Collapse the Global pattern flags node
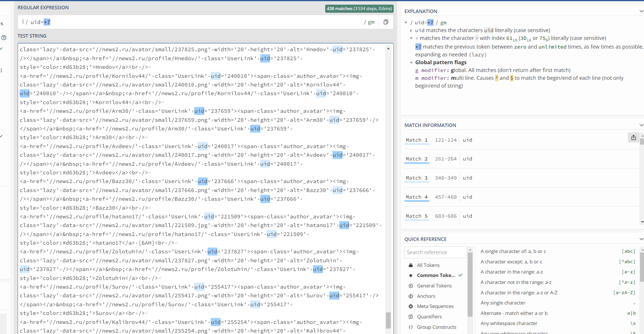 (411, 62)
